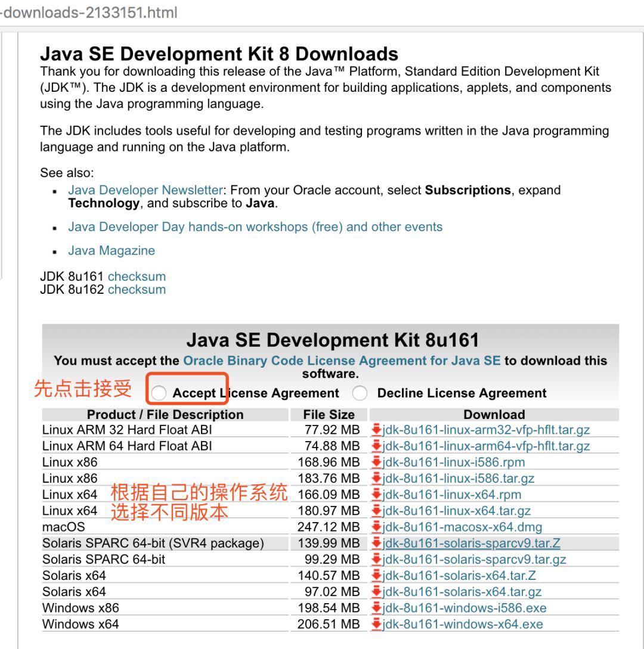Select Decline License Agreement radio button
Image resolution: width=644 pixels, height=649 pixels.
pyautogui.click(x=360, y=393)
